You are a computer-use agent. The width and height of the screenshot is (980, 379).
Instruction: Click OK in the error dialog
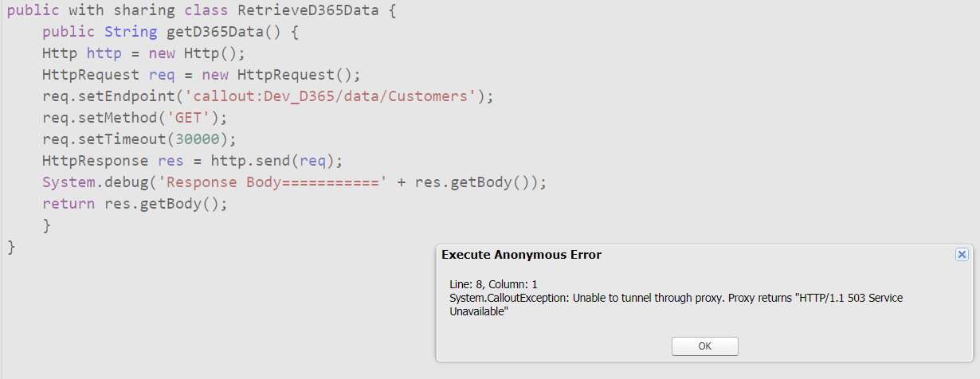pos(704,346)
